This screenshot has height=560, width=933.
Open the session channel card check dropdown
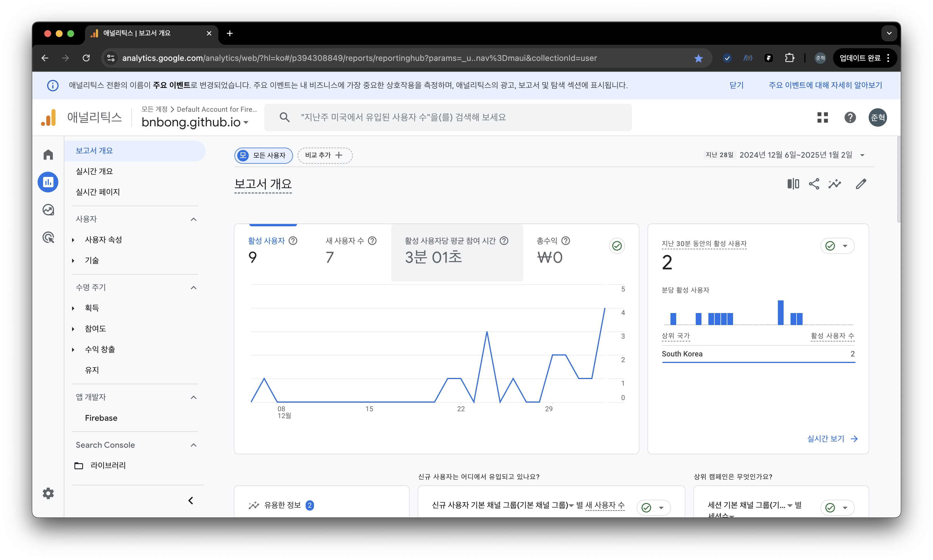tap(837, 507)
